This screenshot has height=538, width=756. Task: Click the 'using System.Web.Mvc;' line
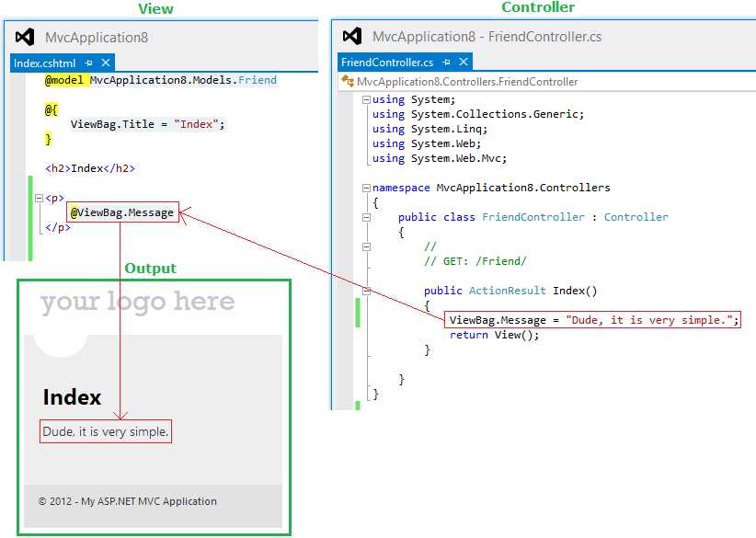(x=440, y=158)
